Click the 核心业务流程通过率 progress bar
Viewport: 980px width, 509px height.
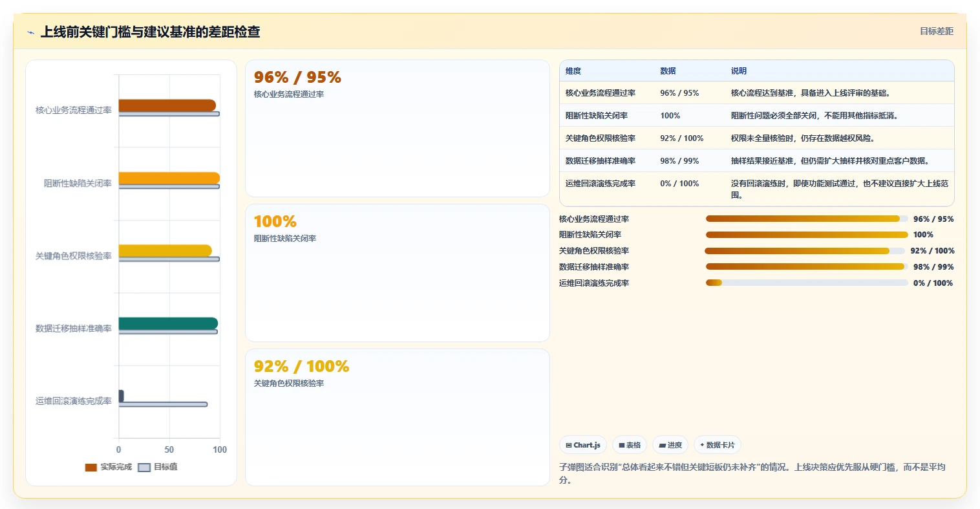tap(807, 219)
